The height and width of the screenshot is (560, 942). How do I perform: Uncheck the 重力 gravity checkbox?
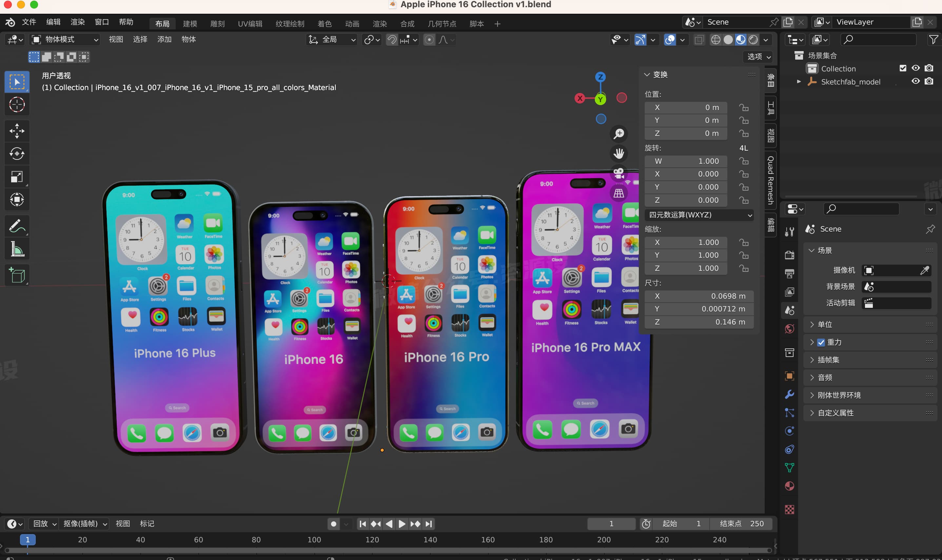coord(821,342)
